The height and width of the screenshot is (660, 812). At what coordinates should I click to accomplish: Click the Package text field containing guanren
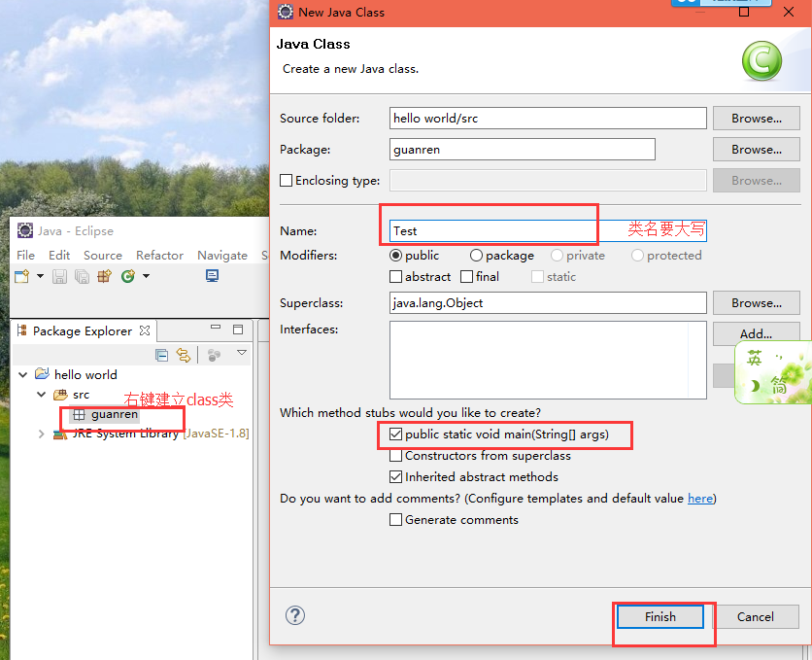point(522,149)
